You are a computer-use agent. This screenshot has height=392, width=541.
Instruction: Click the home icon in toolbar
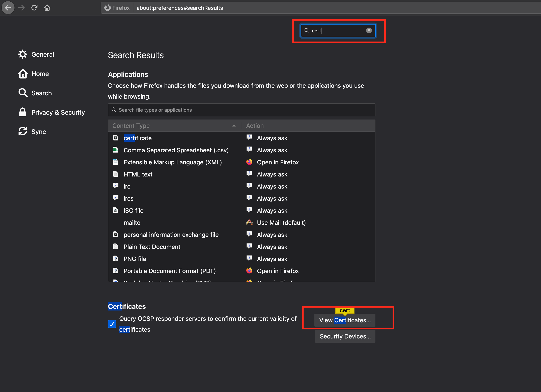[47, 8]
